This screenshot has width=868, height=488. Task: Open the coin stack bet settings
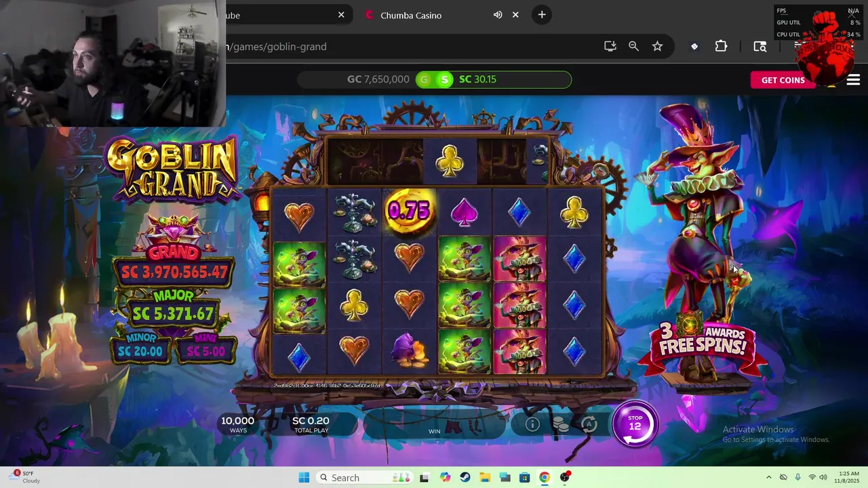pos(561,424)
